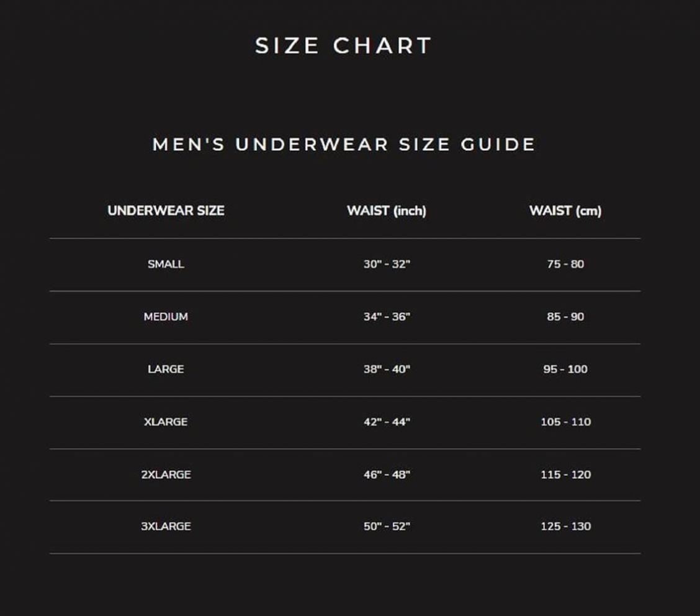
Task: Click the SMALL size row label
Action: click(x=166, y=264)
